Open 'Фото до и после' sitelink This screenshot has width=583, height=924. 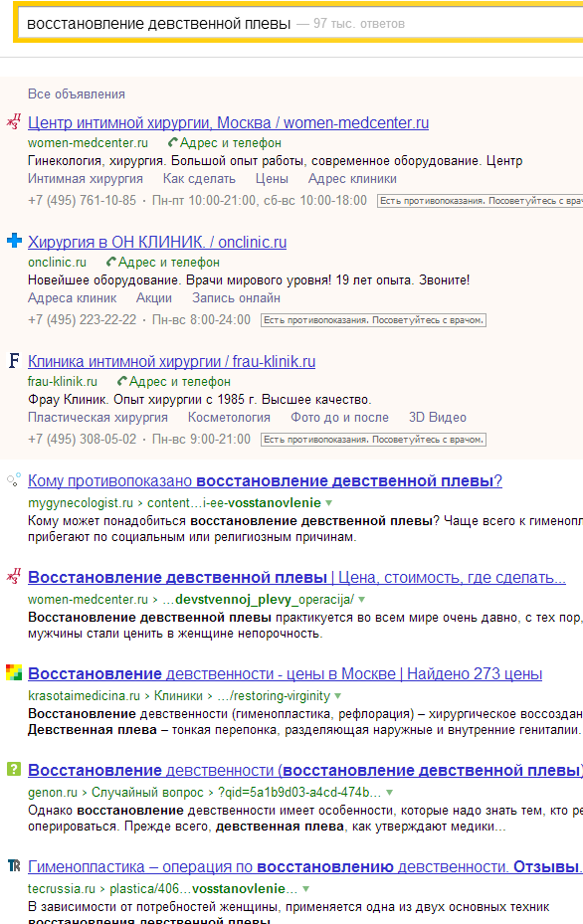point(339,417)
